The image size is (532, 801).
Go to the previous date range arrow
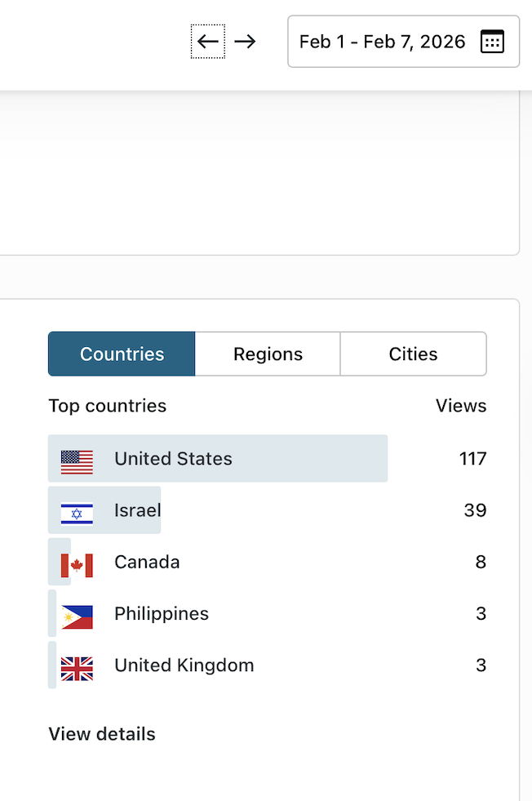(208, 42)
